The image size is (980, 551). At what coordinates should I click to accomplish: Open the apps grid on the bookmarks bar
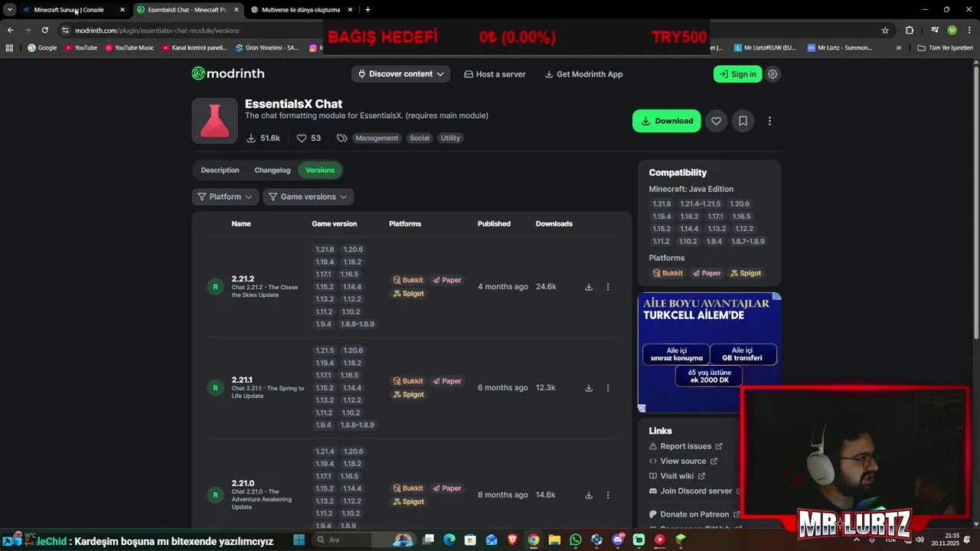click(x=9, y=47)
